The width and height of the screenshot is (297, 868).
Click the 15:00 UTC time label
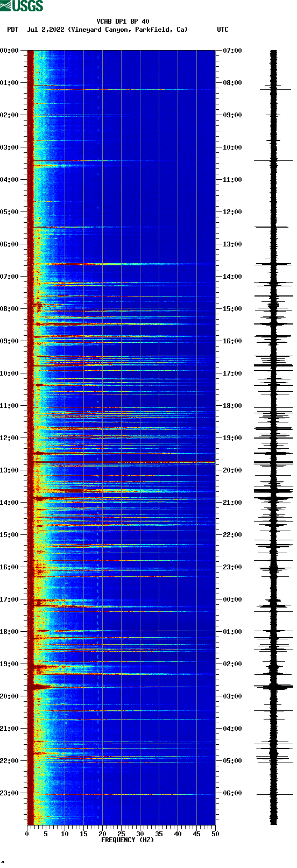tap(232, 309)
